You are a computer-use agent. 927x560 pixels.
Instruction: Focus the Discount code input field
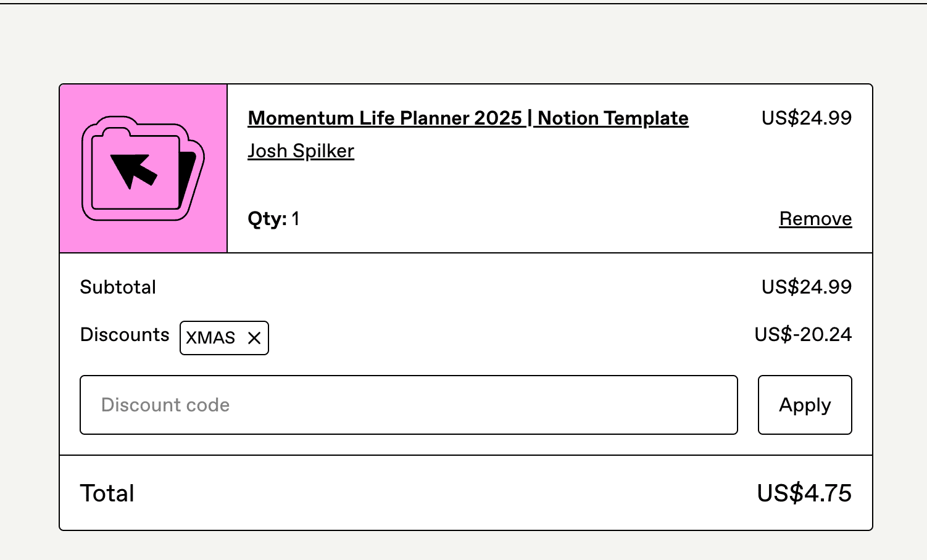point(409,405)
